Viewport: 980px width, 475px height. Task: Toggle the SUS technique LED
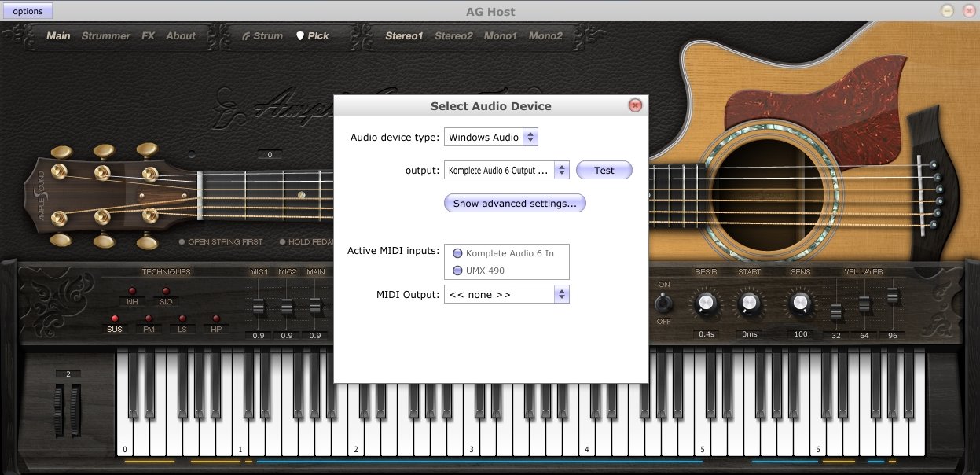[116, 319]
